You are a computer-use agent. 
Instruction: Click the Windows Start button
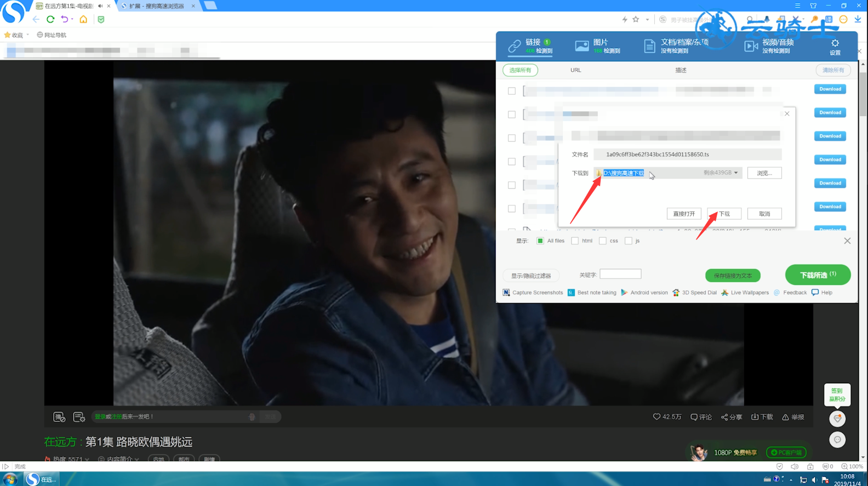[x=10, y=479]
